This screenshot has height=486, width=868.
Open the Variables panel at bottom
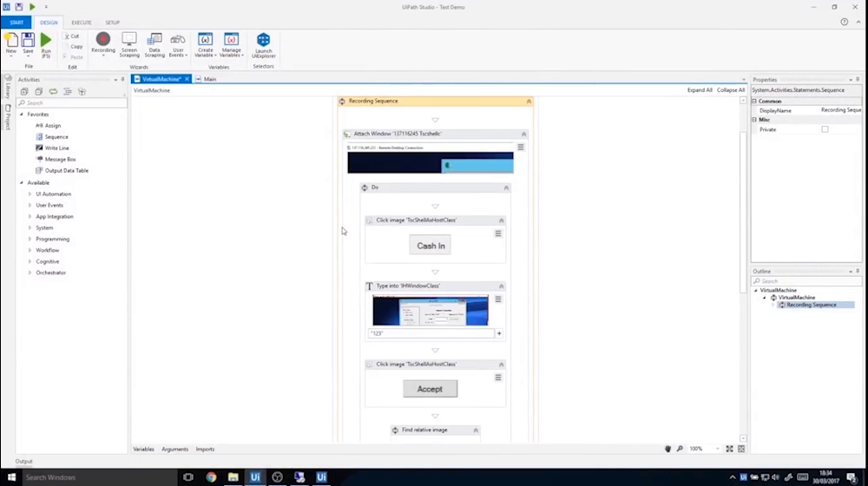pos(143,450)
